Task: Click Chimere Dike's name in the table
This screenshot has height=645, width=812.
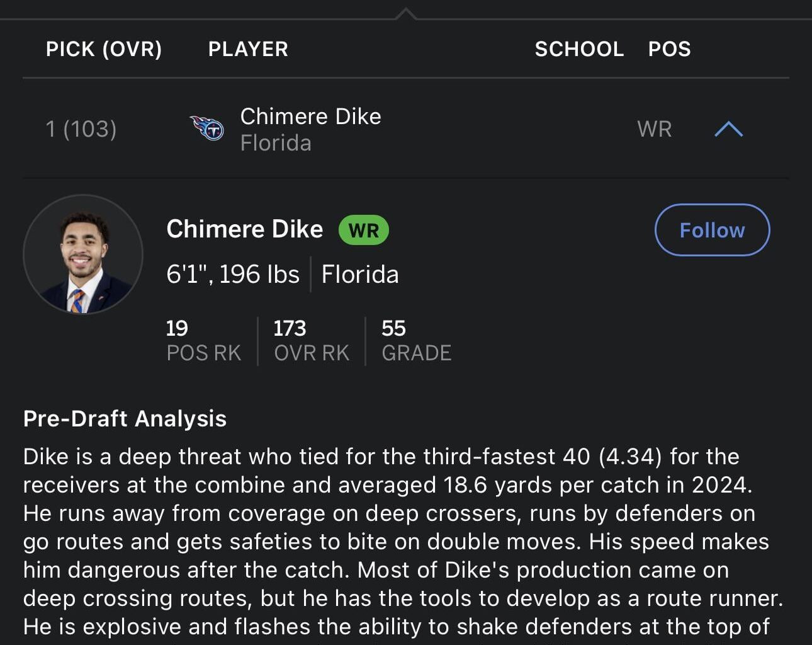Action: click(310, 116)
